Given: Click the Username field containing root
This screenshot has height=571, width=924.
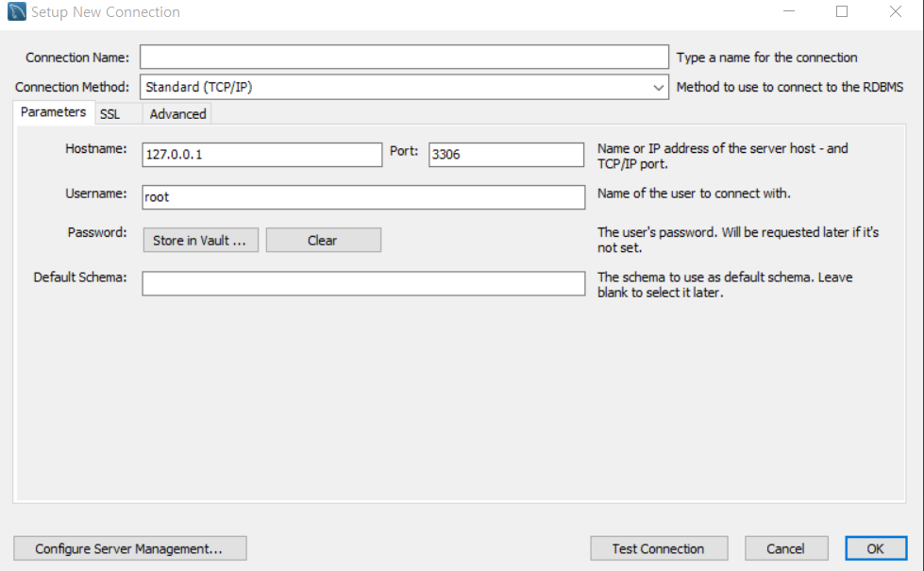Looking at the screenshot, I should pos(362,197).
